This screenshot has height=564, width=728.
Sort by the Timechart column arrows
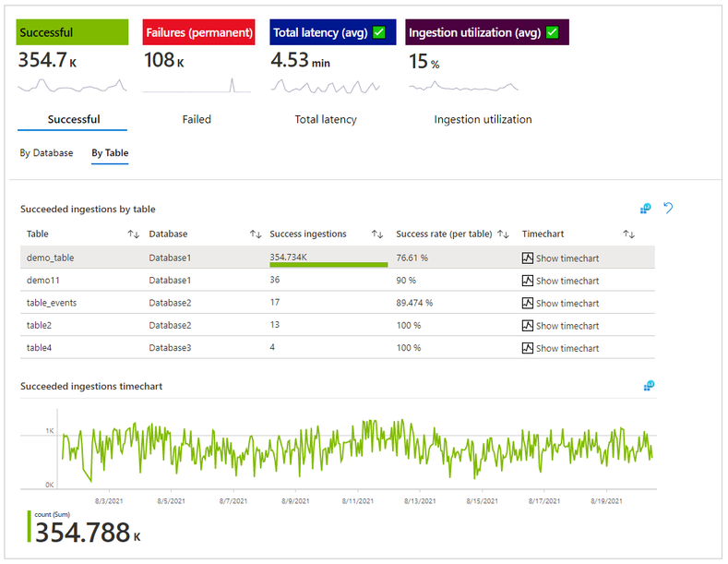click(x=629, y=234)
